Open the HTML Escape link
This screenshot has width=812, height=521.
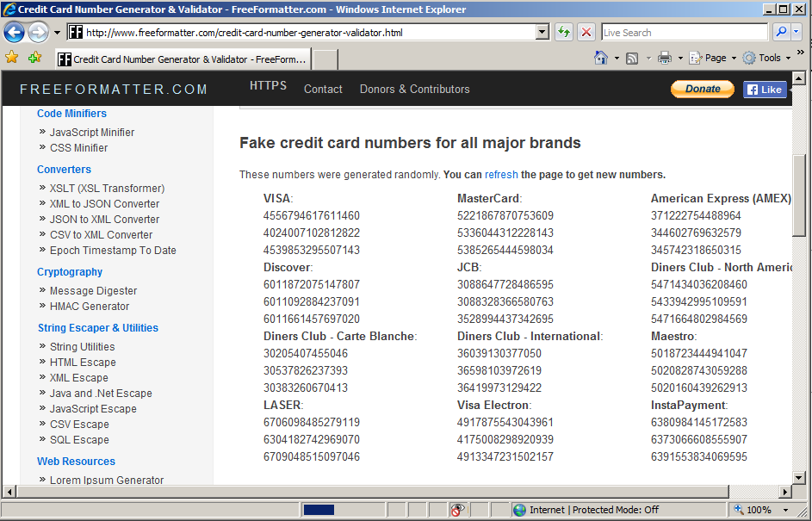pyautogui.click(x=83, y=362)
